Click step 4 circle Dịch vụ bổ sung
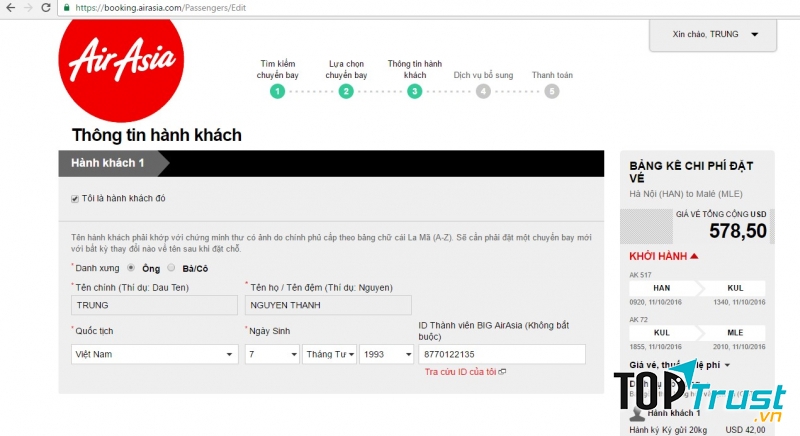This screenshot has width=800, height=436. point(483,92)
